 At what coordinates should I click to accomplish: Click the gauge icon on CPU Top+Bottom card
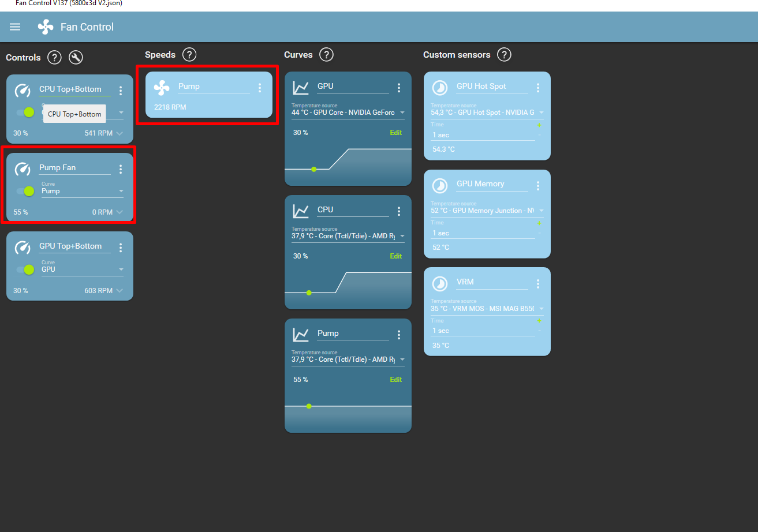click(x=23, y=91)
